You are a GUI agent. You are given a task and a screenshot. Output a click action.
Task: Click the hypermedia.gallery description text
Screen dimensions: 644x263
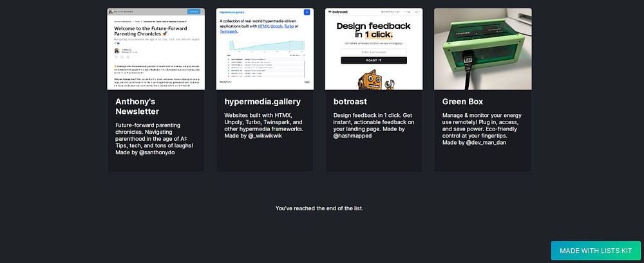pos(263,125)
